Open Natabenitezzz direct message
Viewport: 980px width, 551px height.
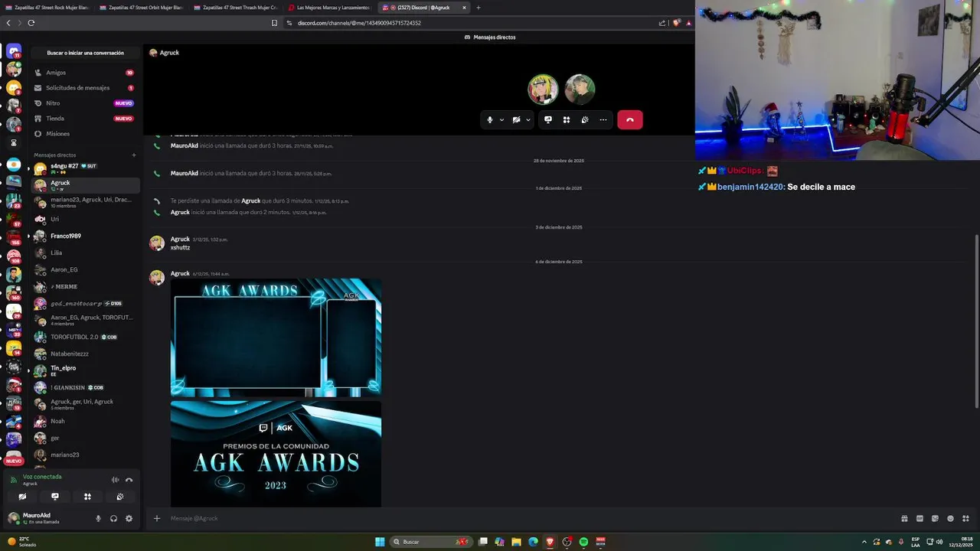coord(85,354)
